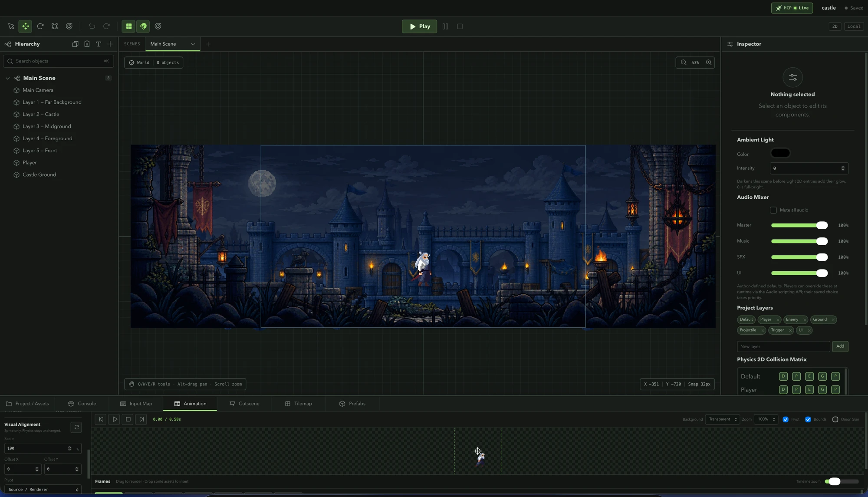Viewport: 868px width, 497px height.
Task: Step to previous animation frame
Action: point(101,419)
